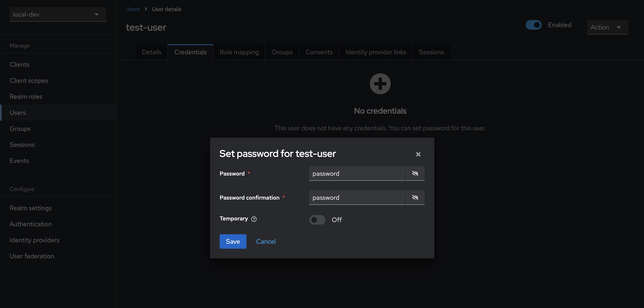
Task: Save the new password
Action: [233, 241]
